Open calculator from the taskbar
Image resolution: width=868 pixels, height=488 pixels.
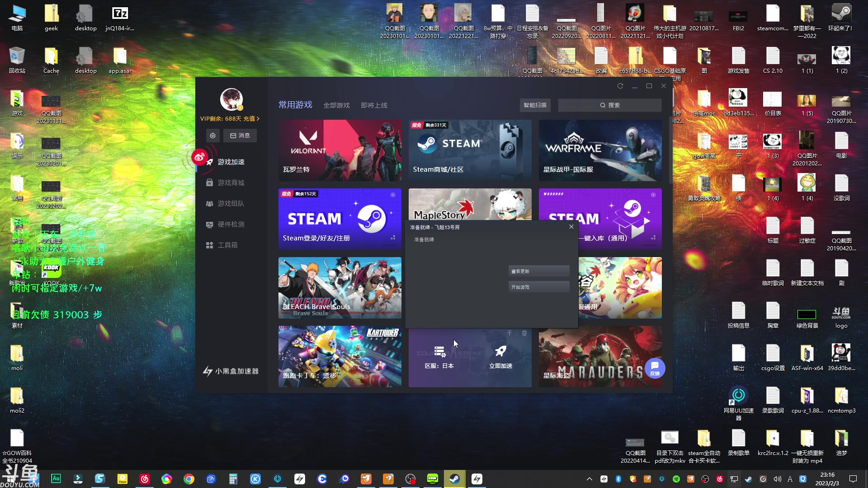tap(233, 479)
